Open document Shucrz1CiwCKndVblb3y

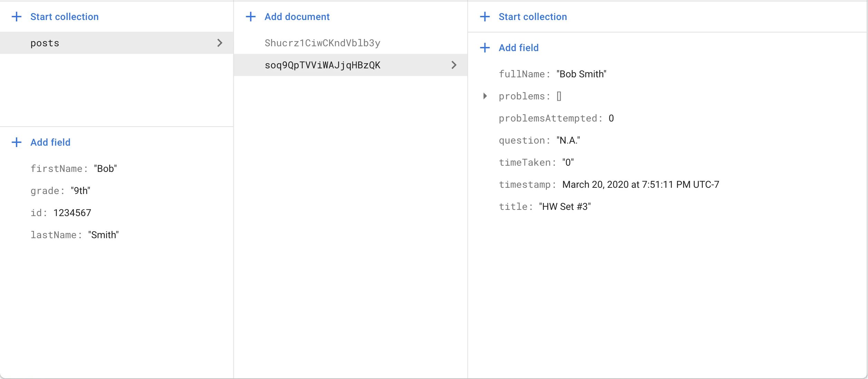pos(322,43)
